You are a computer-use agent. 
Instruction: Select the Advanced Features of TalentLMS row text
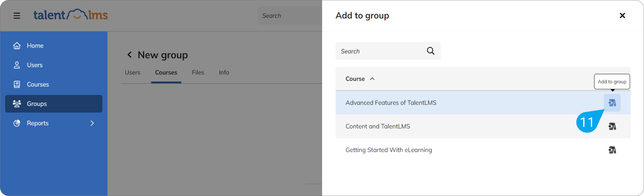point(391,103)
